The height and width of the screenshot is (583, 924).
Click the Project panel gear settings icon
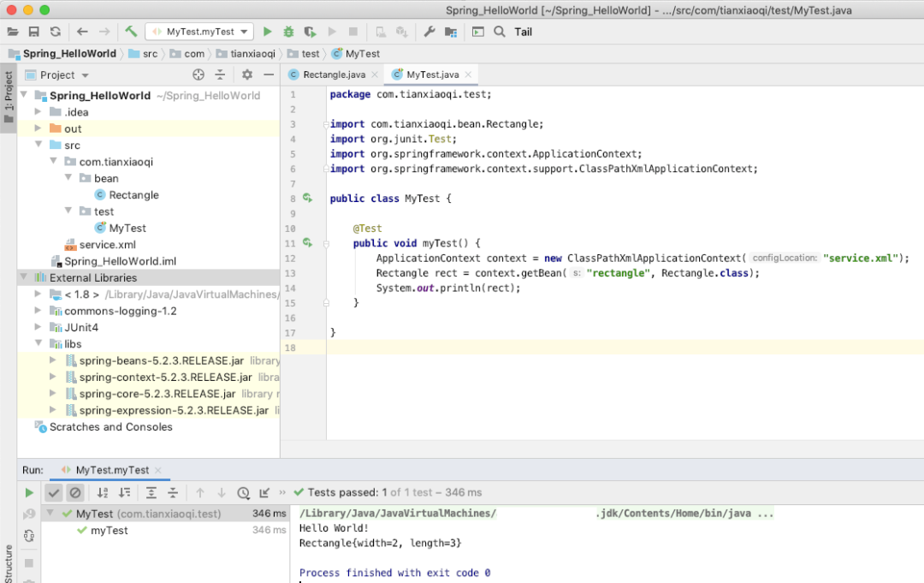coord(247,74)
